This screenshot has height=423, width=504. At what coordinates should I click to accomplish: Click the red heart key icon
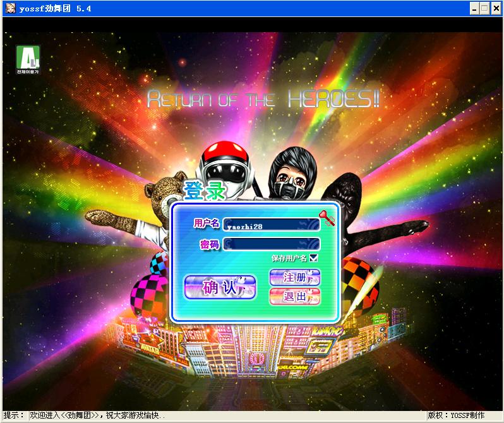click(327, 218)
